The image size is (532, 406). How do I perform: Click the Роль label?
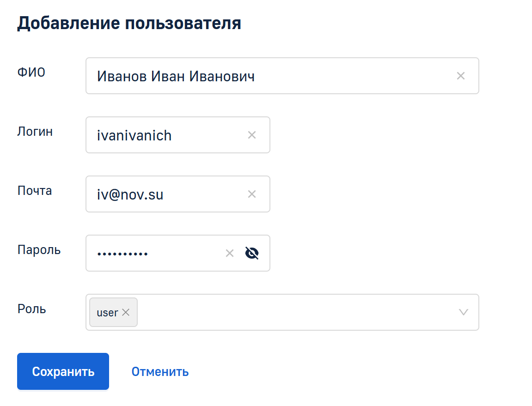[x=32, y=309]
